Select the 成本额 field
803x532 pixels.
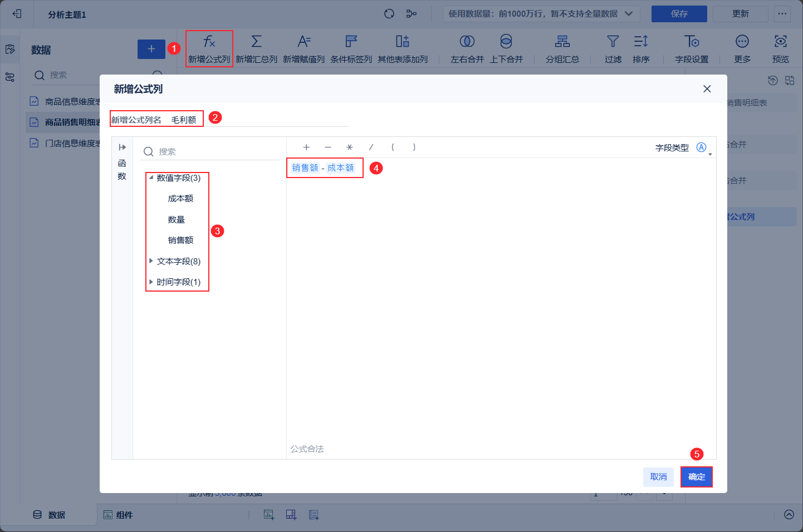180,199
